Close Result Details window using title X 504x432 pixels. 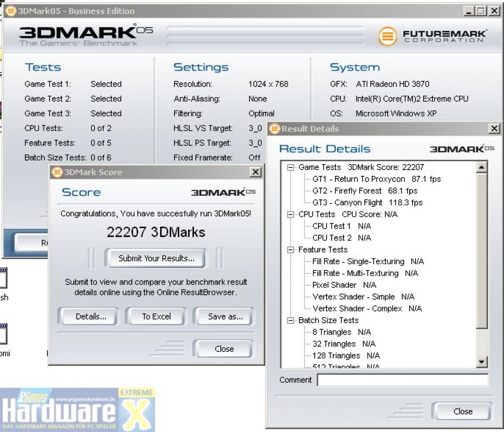[494, 129]
